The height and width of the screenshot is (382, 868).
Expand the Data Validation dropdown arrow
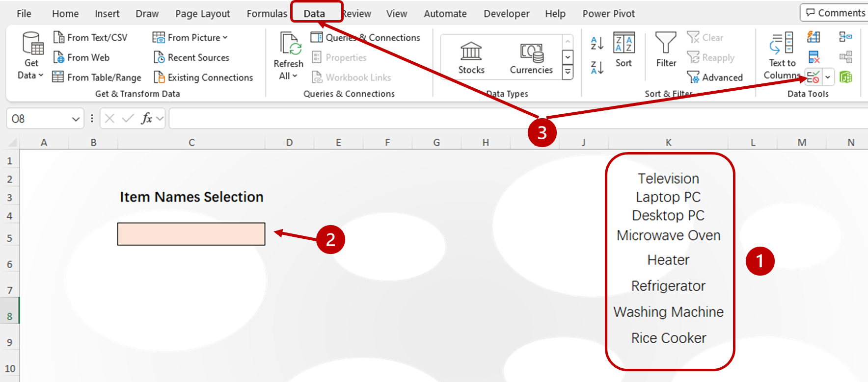pyautogui.click(x=828, y=77)
